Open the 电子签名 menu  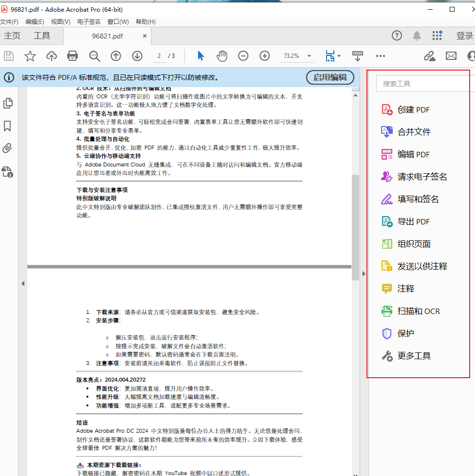pyautogui.click(x=89, y=22)
